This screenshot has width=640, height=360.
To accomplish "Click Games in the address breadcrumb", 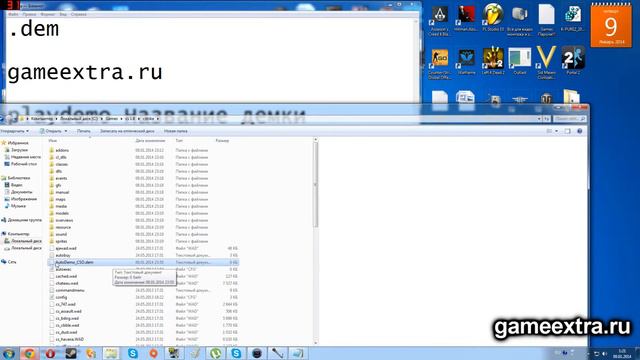I will (x=111, y=119).
